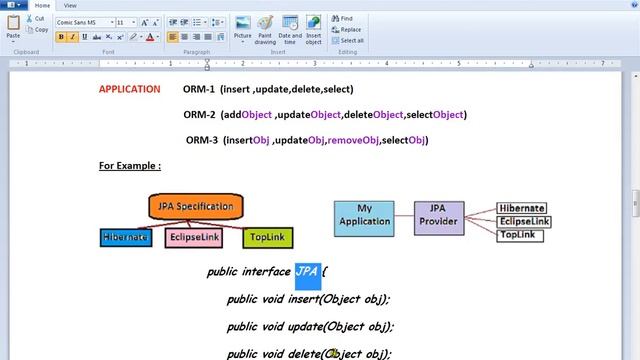This screenshot has width=640, height=360.
Task: Open the highlight color dropdown arrow
Action: 141,37
